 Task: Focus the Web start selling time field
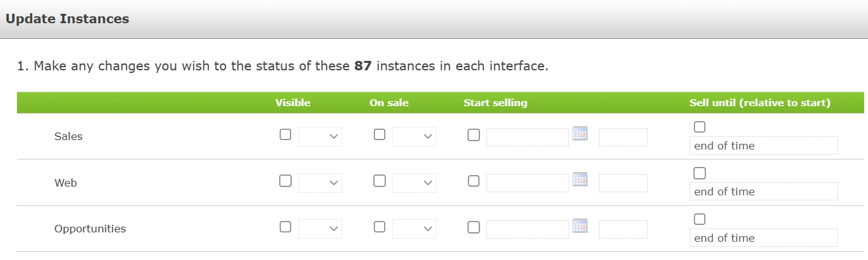623,183
